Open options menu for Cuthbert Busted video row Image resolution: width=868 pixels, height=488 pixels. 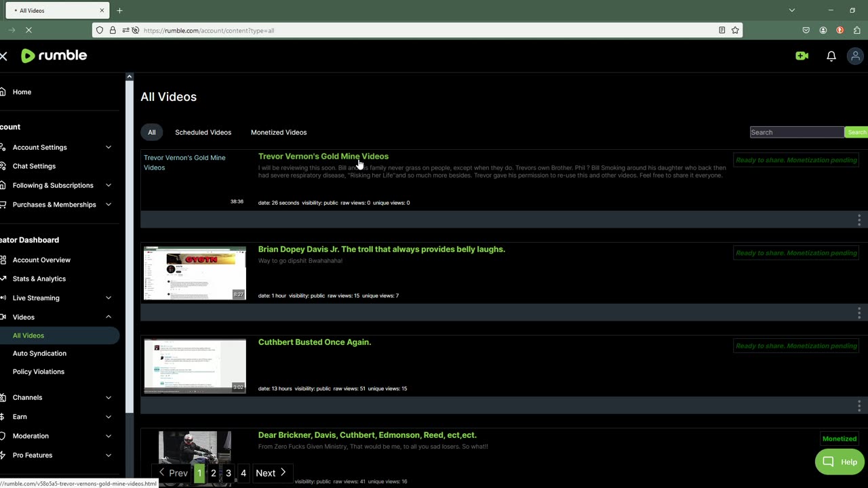[859, 405]
